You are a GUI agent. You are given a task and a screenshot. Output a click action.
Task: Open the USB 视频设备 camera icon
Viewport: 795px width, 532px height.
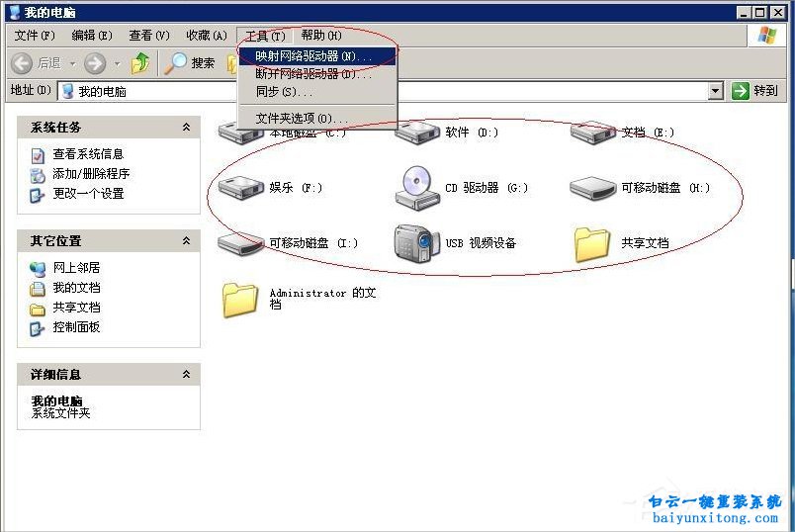point(417,243)
